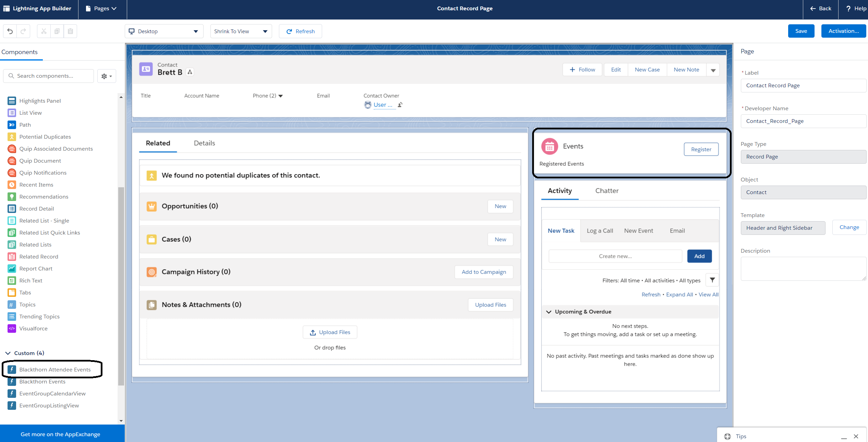This screenshot has width=868, height=442.
Task: Select the Potential Duplicates component
Action: click(39, 137)
